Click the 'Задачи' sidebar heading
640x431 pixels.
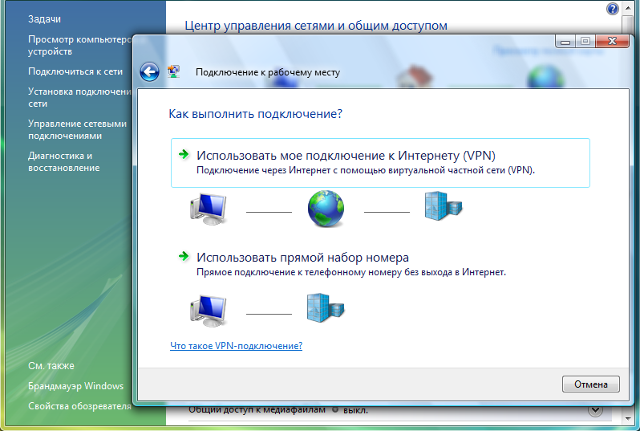(44, 19)
